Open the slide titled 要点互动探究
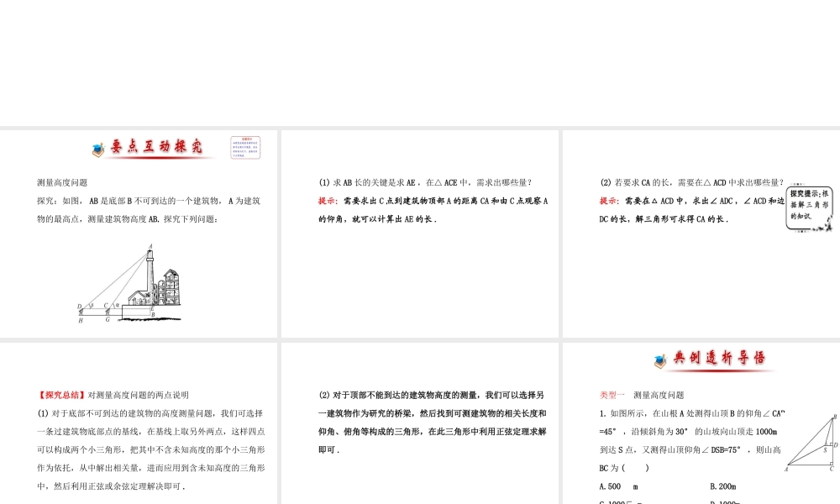The height and width of the screenshot is (504, 840). tap(139, 234)
